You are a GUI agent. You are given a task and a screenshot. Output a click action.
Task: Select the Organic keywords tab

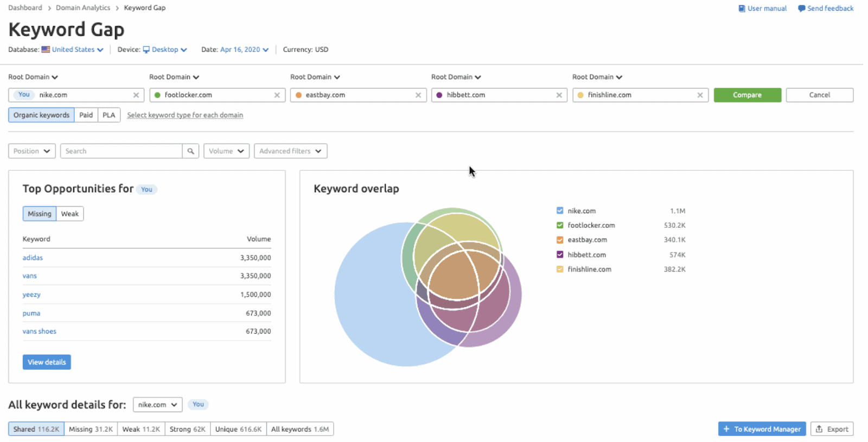point(41,115)
